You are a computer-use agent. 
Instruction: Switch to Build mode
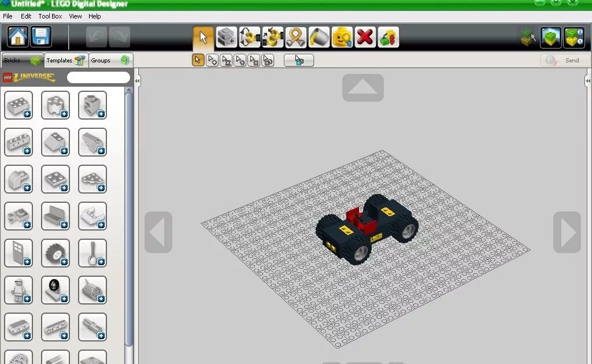pos(528,38)
